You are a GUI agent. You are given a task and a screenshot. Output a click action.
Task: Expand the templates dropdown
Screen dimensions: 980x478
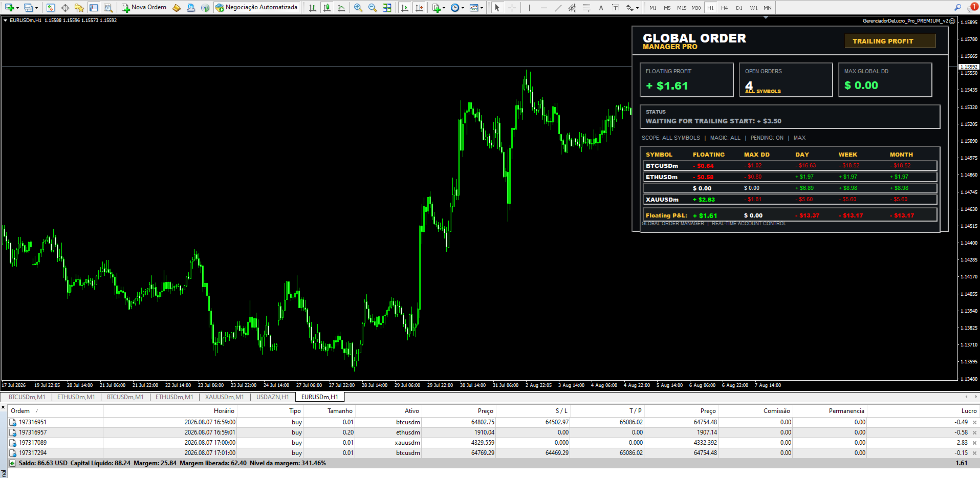point(482,8)
